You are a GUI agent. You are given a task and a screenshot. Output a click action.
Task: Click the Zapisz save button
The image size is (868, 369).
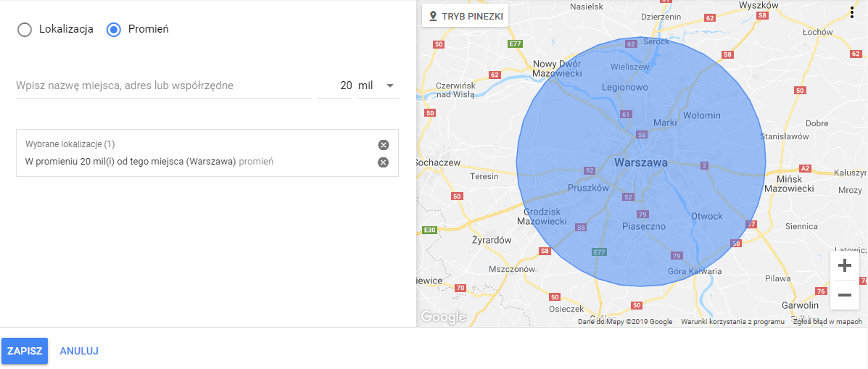(x=25, y=351)
